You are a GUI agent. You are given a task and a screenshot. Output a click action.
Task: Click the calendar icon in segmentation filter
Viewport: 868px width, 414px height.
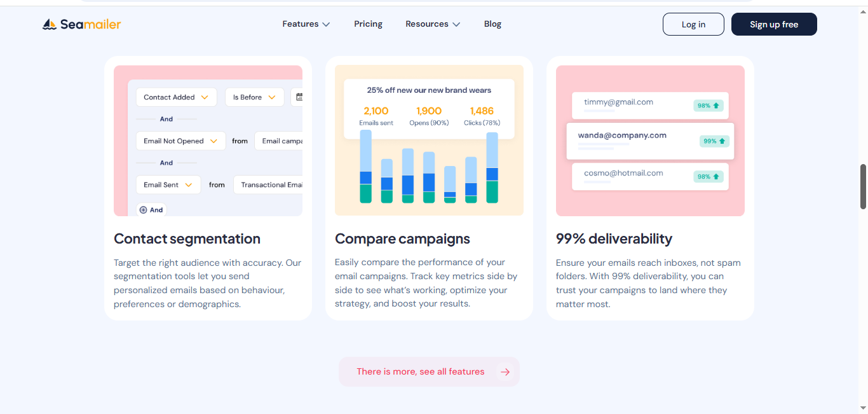click(x=299, y=97)
